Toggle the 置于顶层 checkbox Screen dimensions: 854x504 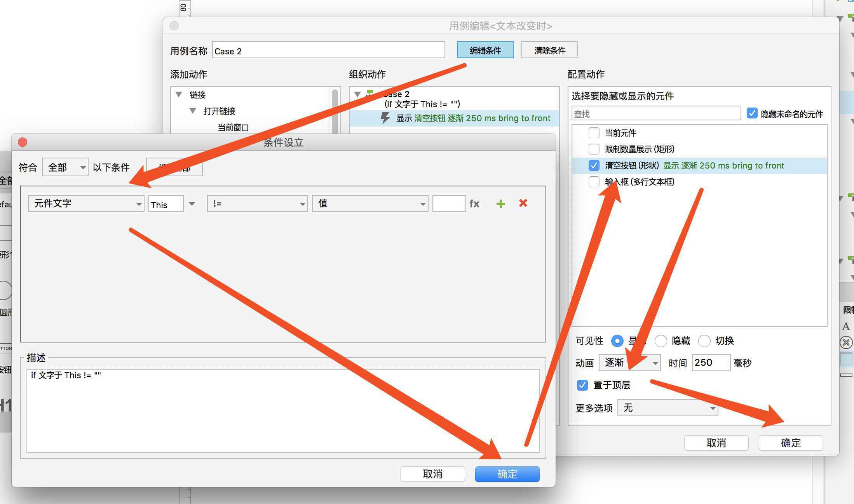click(582, 385)
